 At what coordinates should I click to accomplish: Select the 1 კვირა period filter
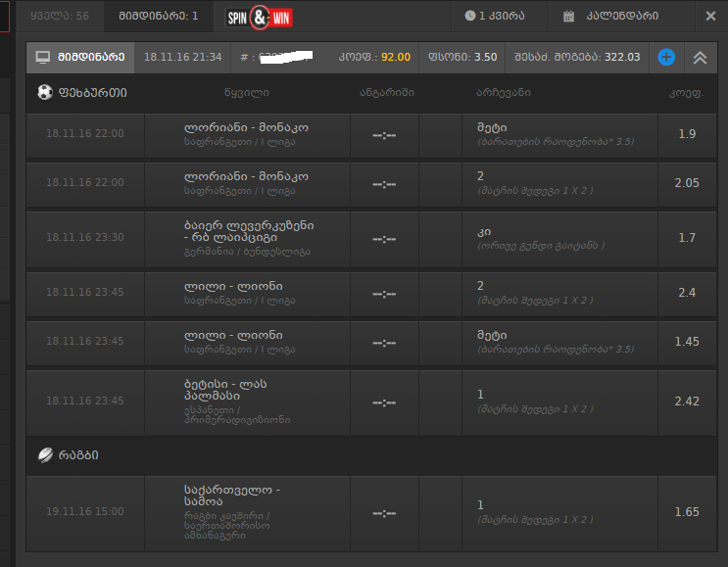point(502,16)
